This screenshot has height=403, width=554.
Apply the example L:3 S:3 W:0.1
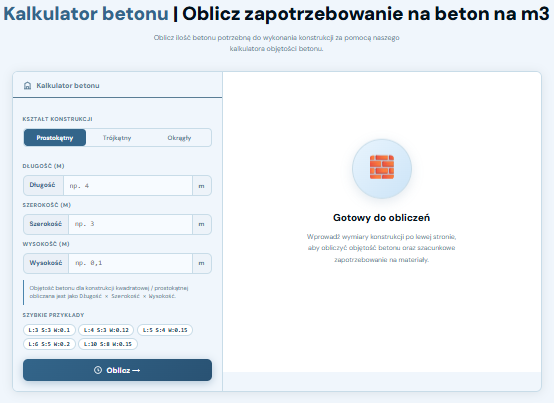(49, 330)
